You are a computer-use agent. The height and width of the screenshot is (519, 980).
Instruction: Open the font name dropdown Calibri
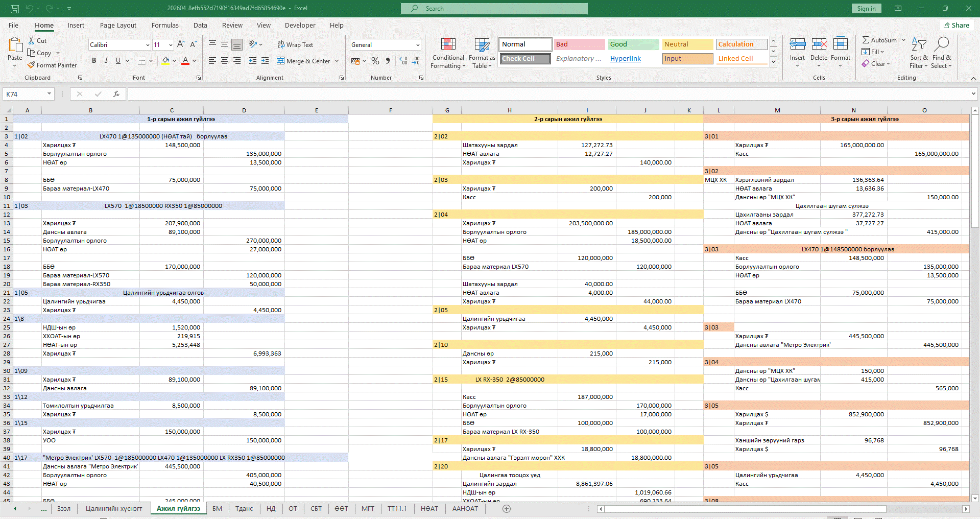coord(148,45)
